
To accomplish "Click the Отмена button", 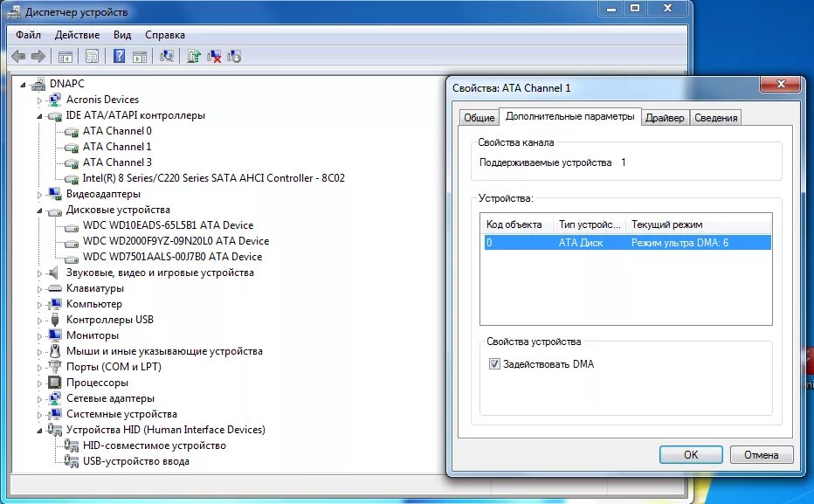I will click(761, 455).
